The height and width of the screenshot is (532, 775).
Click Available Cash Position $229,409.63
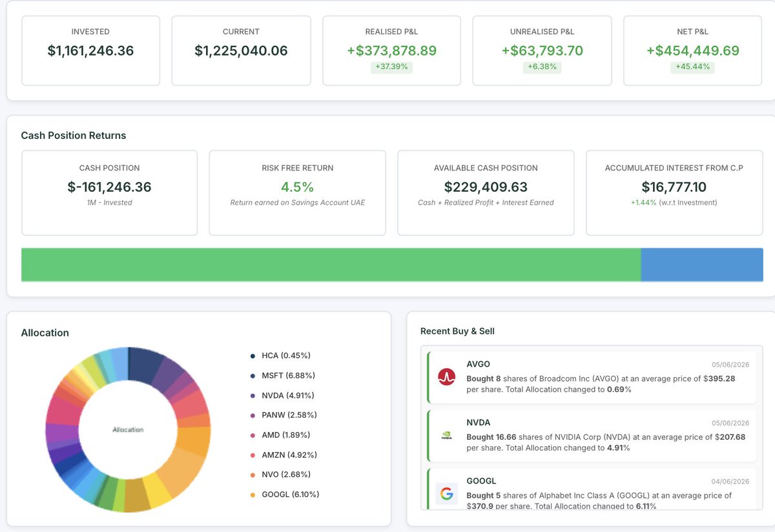click(x=486, y=187)
